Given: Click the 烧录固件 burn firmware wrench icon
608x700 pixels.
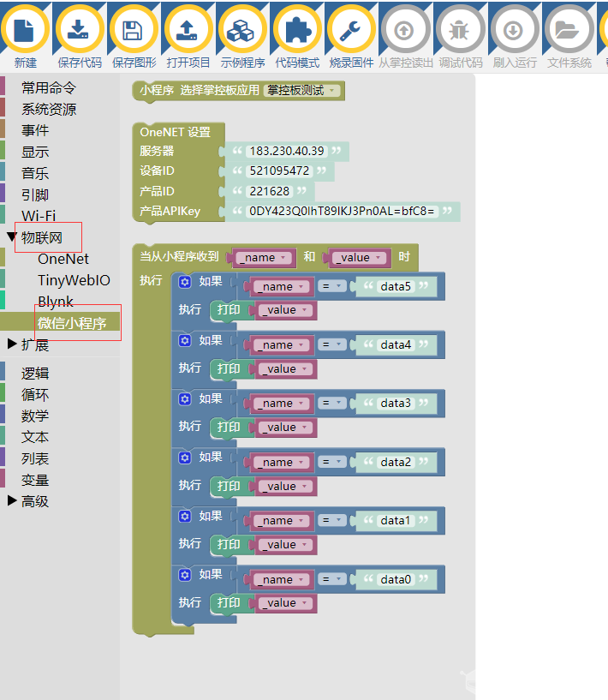Looking at the screenshot, I should click(351, 30).
